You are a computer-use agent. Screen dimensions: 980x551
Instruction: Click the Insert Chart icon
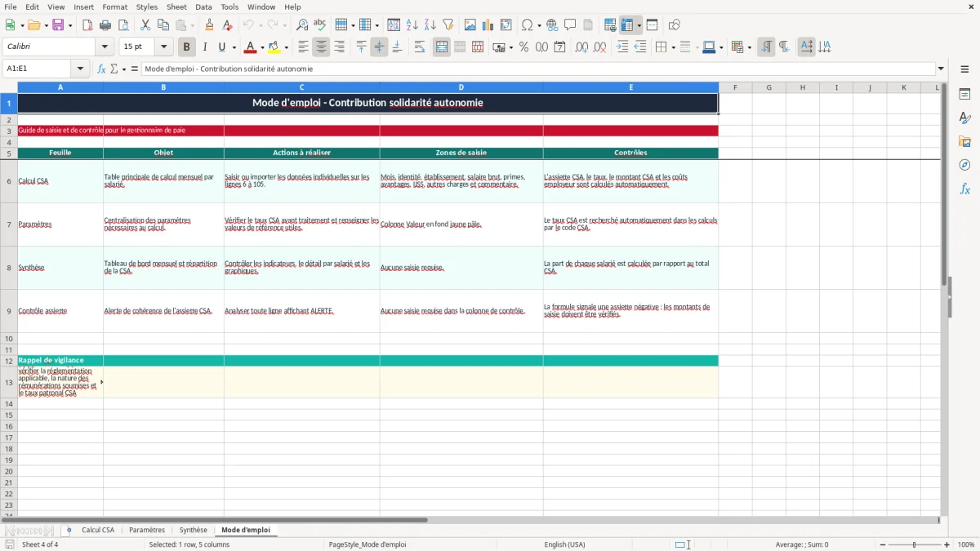[x=488, y=25]
